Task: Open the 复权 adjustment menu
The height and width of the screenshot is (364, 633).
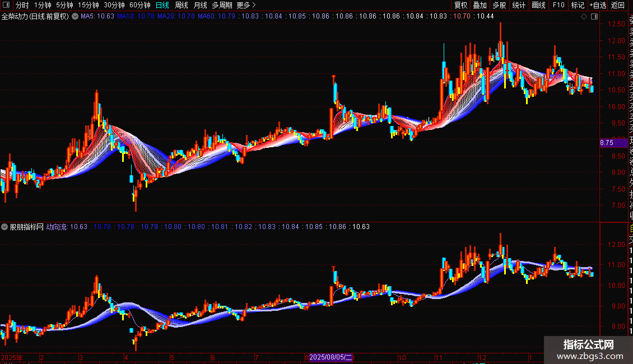Action: coord(460,5)
